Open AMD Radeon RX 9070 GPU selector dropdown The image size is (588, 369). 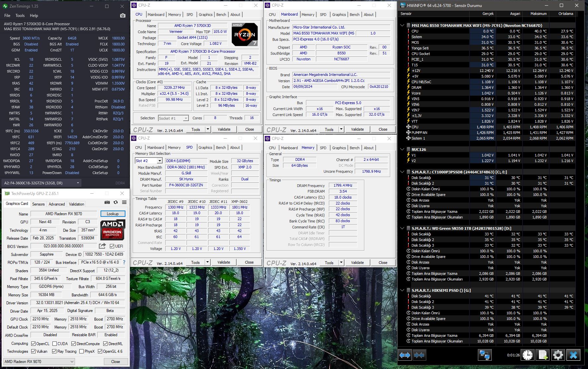click(39, 361)
